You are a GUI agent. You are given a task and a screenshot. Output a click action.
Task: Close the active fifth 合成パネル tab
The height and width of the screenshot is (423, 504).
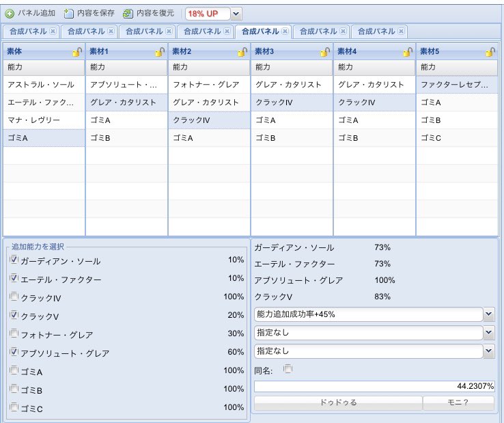[x=285, y=31]
